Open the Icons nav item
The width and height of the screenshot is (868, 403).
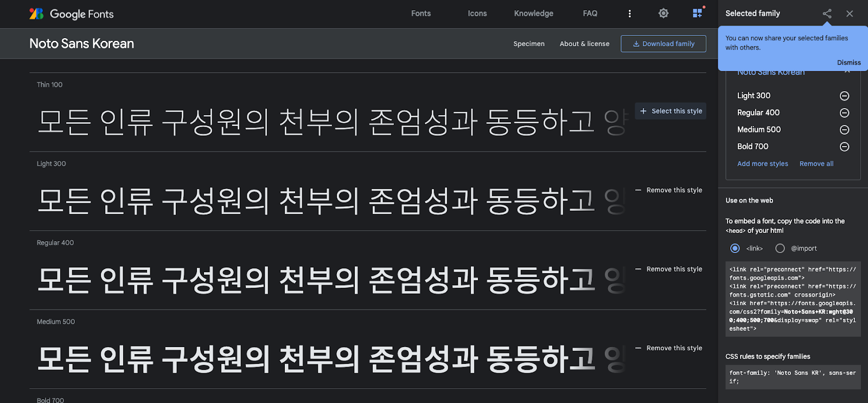477,14
